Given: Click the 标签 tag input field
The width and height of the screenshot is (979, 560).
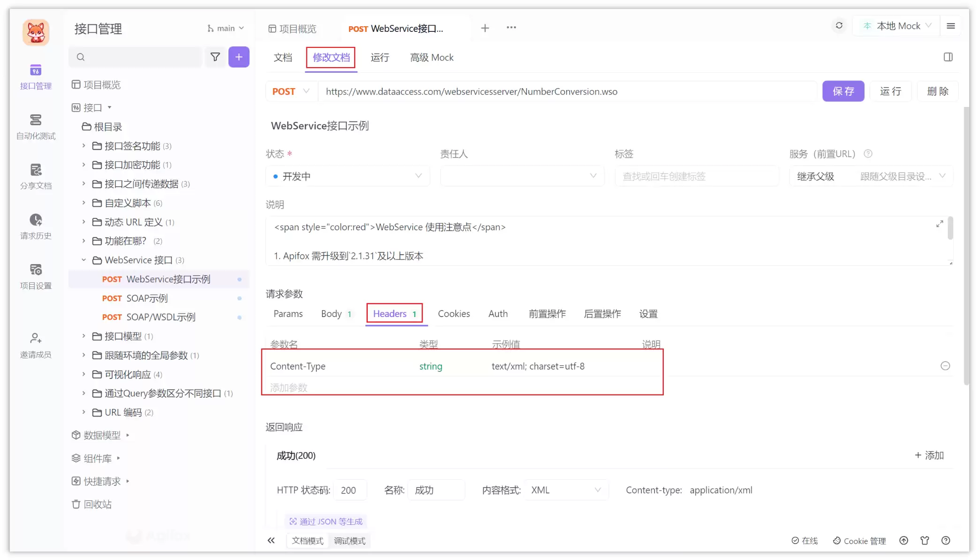Looking at the screenshot, I should pos(697,176).
